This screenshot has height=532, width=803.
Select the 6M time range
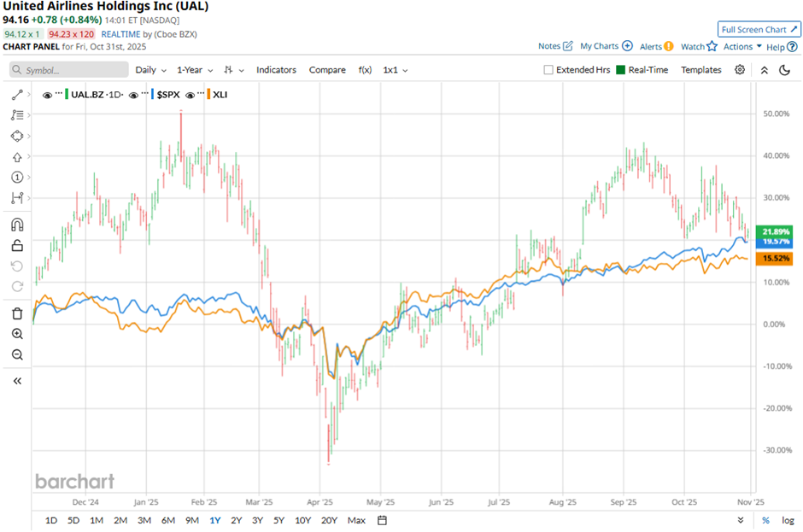[167, 520]
